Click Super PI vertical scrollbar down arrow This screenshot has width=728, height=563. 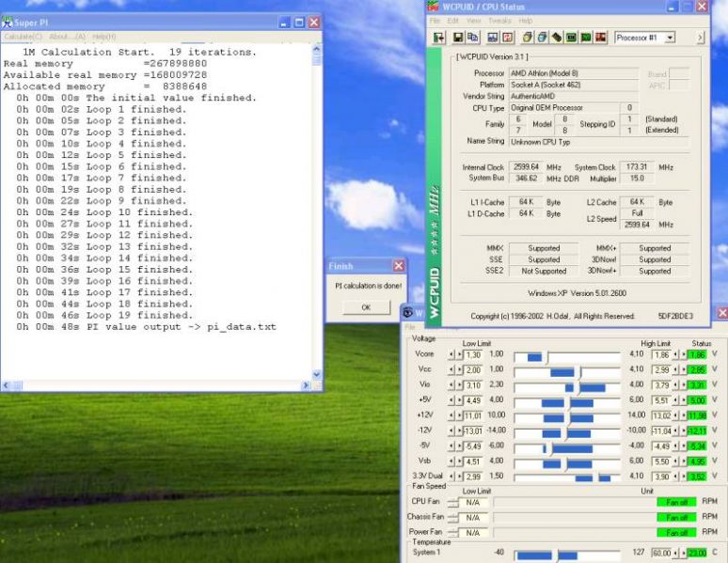click(x=317, y=375)
